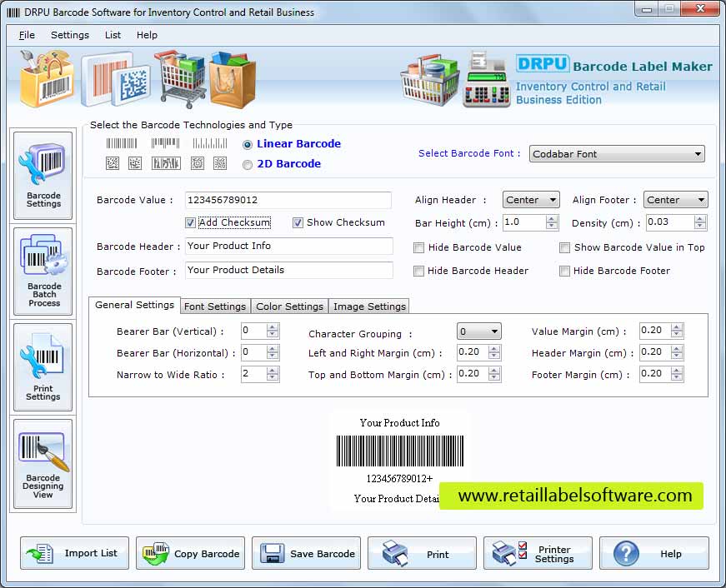The image size is (726, 588).
Task: Open Barcode Settings sidebar panel
Action: (43, 176)
